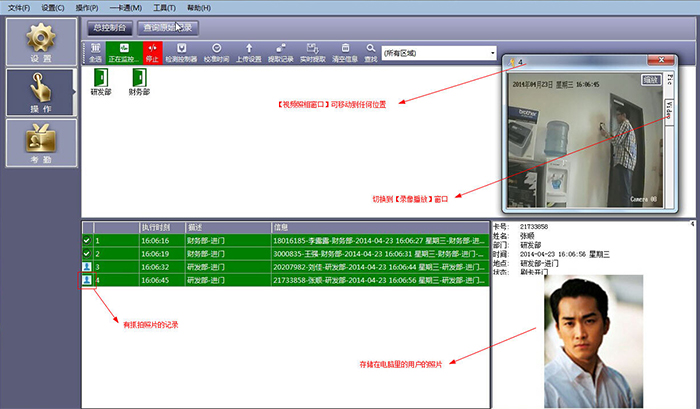Click the 查找 magnifier search icon
This screenshot has height=409, width=700.
371,53
